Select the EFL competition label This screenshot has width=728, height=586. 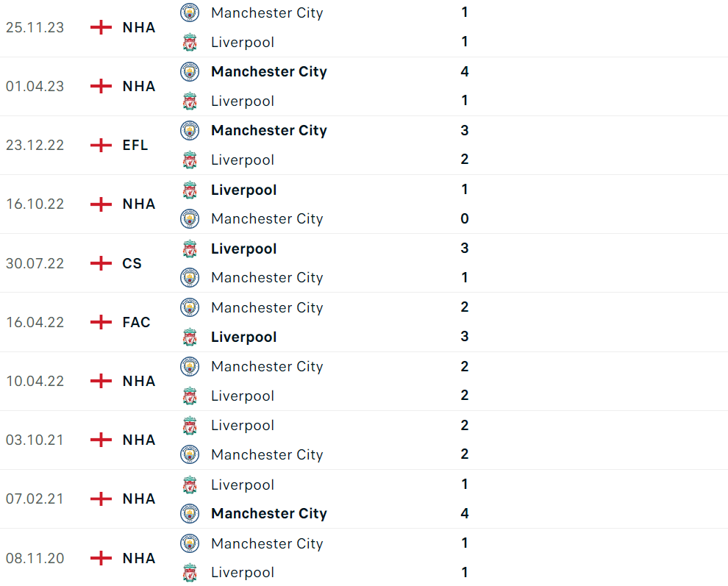[135, 145]
